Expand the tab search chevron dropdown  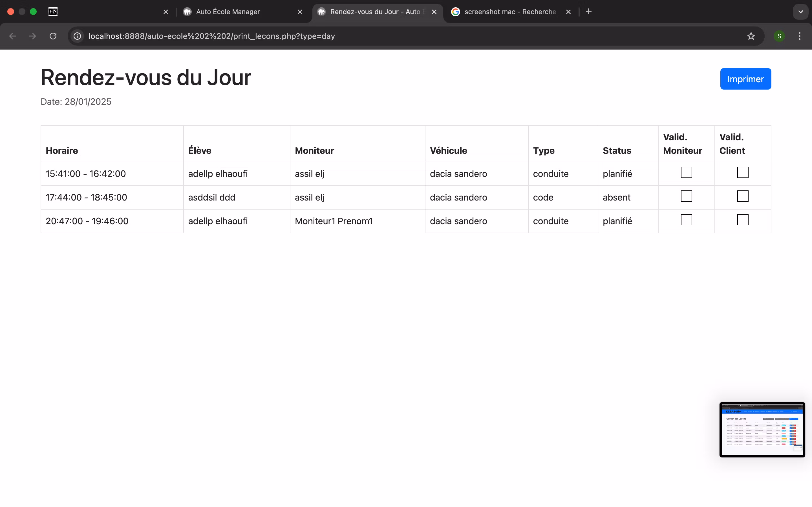coord(801,12)
